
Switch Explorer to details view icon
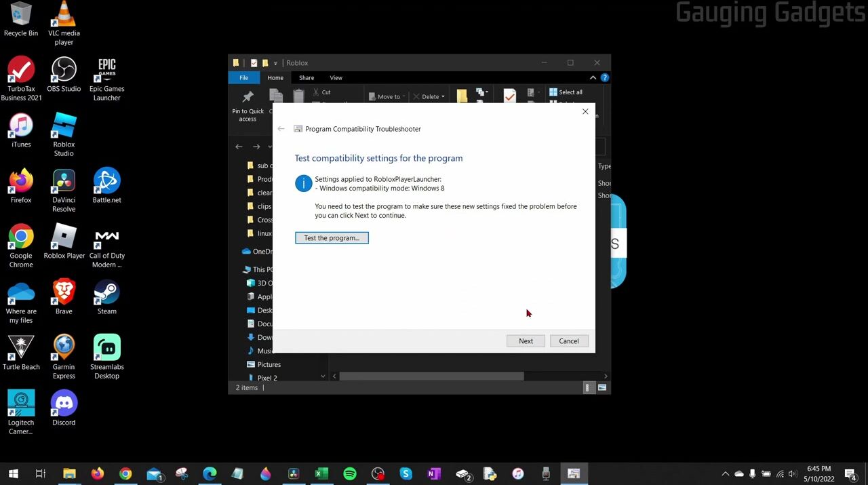[x=588, y=388]
